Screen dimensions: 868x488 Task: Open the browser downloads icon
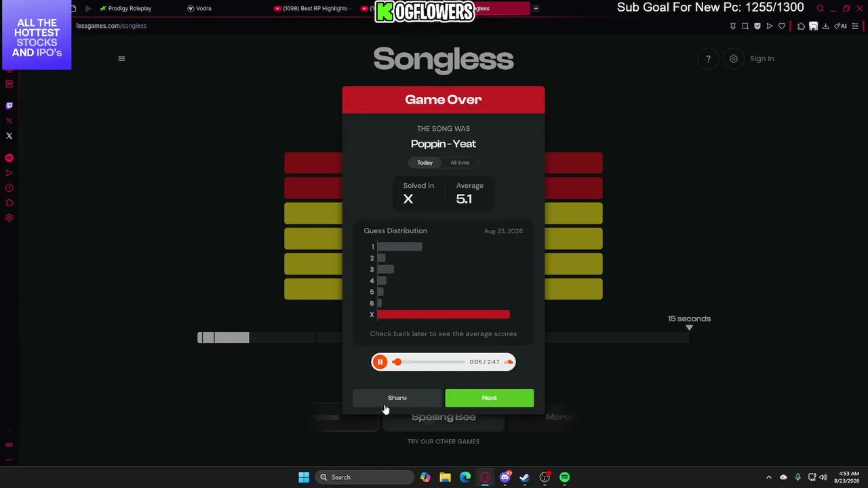[x=825, y=26]
